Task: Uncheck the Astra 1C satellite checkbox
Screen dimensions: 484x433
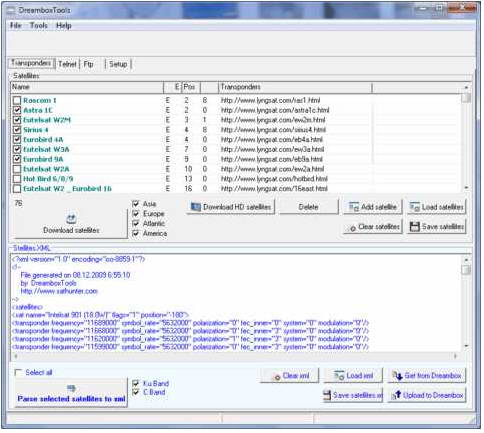Action: coord(17,110)
